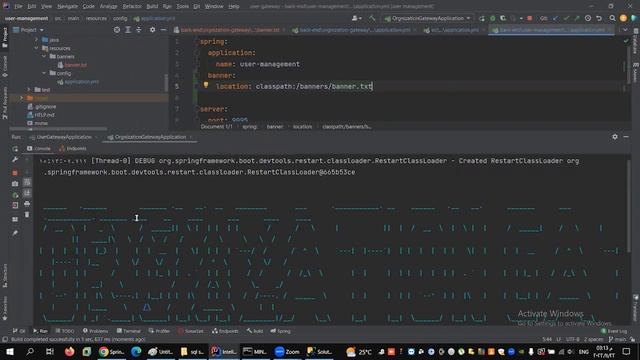Screen dimensions: 640x360
Task: Open the Git tool window button
Action: click(19, 331)
